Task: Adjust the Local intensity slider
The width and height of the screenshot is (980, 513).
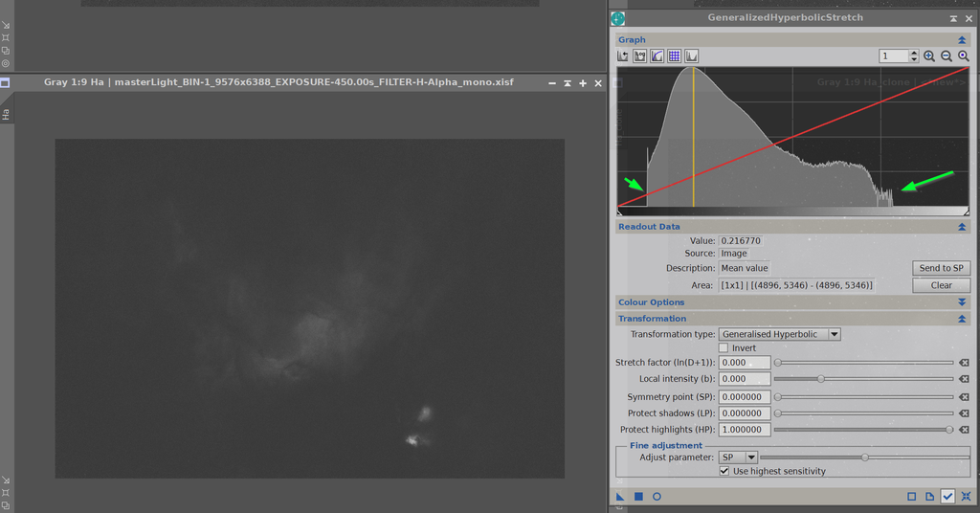Action: pos(864,379)
